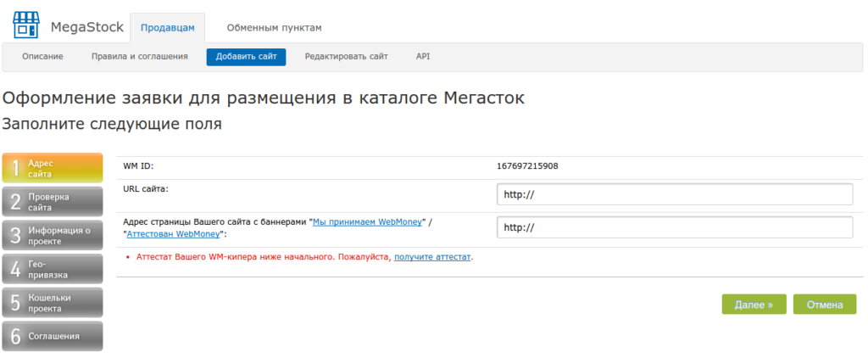Open the Обменным пунктам tab
This screenshot has height=358, width=868.
point(274,28)
